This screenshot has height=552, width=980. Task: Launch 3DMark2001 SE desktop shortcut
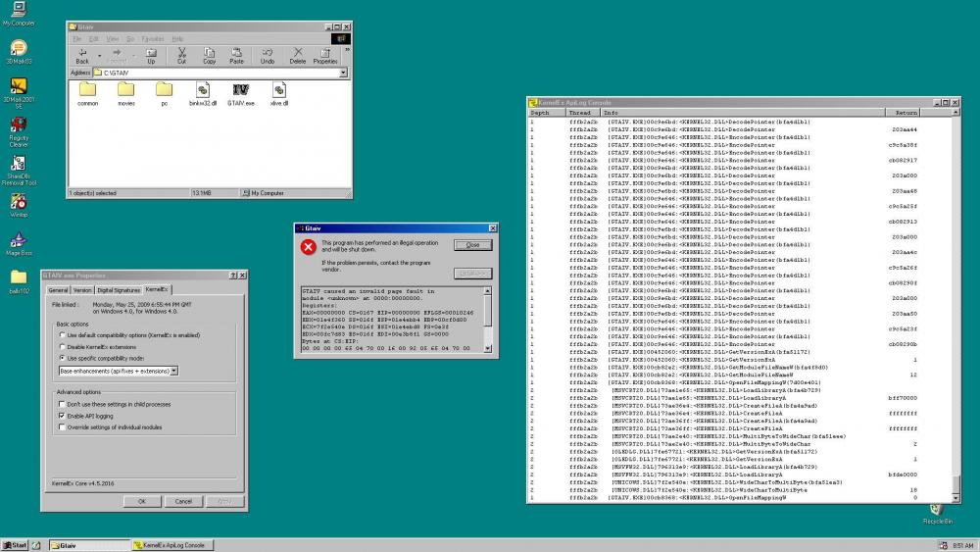point(19,93)
